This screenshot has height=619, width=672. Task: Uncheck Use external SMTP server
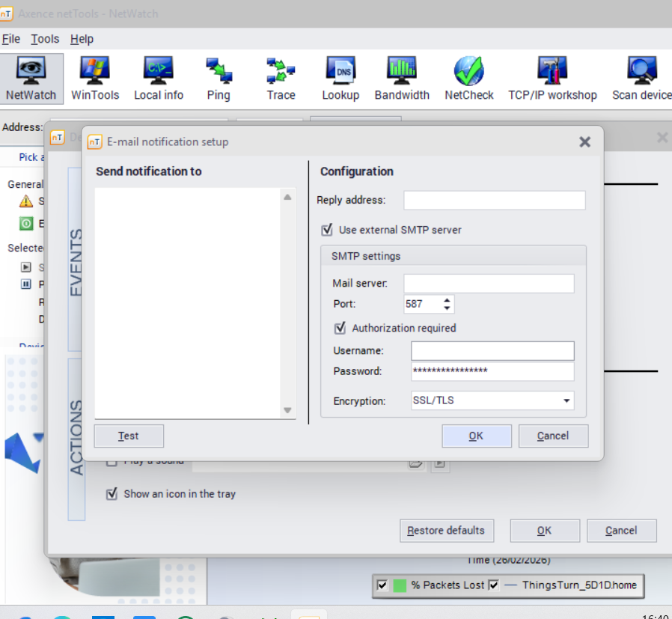point(327,230)
